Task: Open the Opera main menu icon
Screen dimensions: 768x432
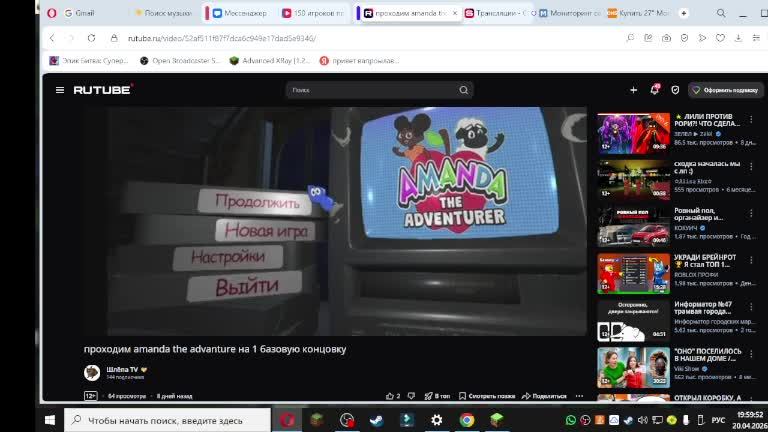Action: point(52,13)
